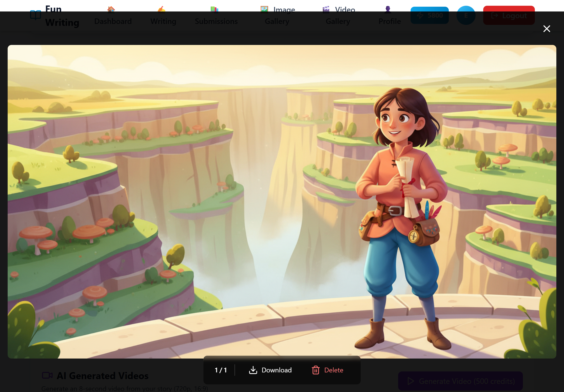Open the E user avatar circle

466,15
